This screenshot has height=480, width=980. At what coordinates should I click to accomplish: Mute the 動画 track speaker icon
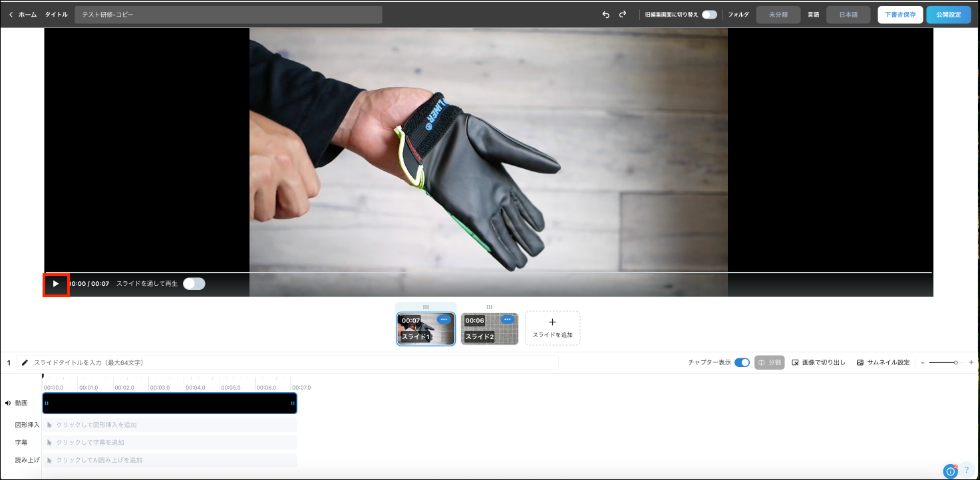[8, 403]
